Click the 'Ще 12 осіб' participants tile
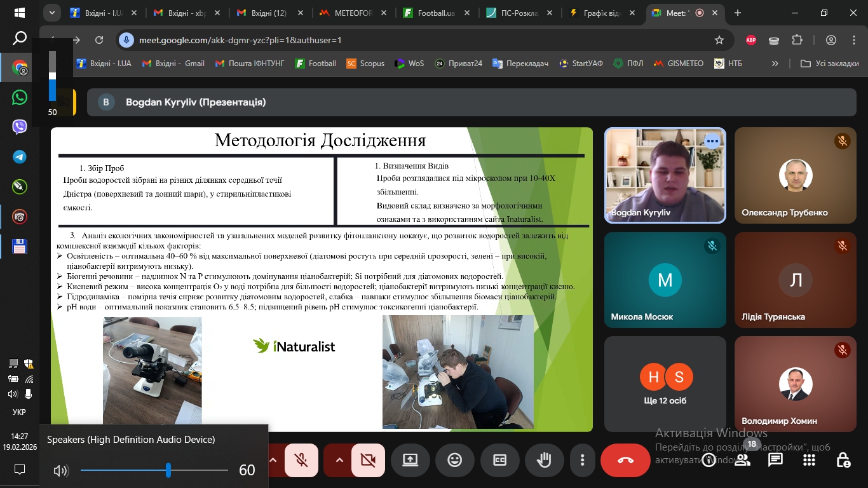 [665, 384]
